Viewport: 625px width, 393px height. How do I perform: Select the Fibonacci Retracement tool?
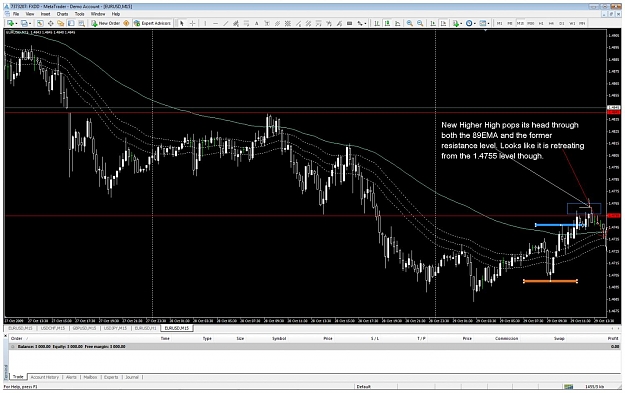coord(246,23)
